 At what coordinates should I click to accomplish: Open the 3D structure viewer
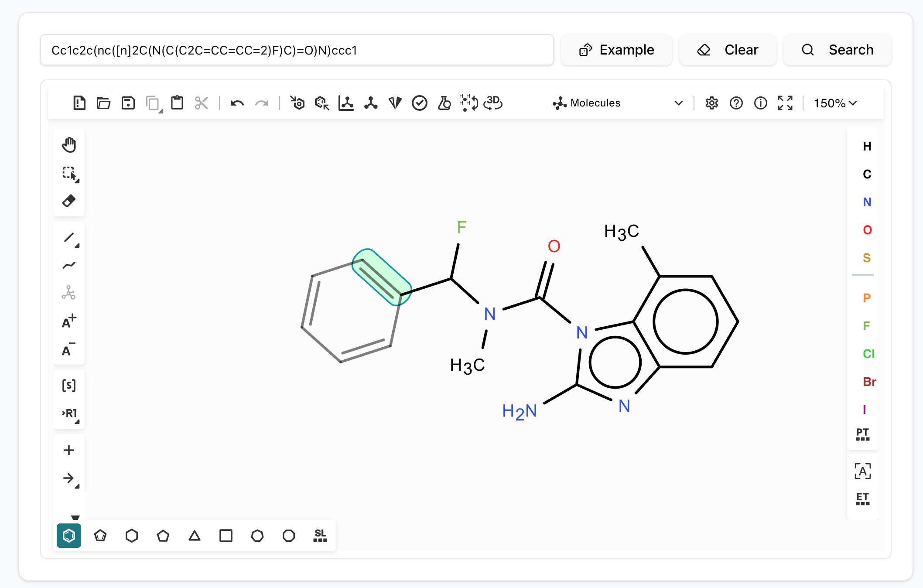pyautogui.click(x=493, y=103)
